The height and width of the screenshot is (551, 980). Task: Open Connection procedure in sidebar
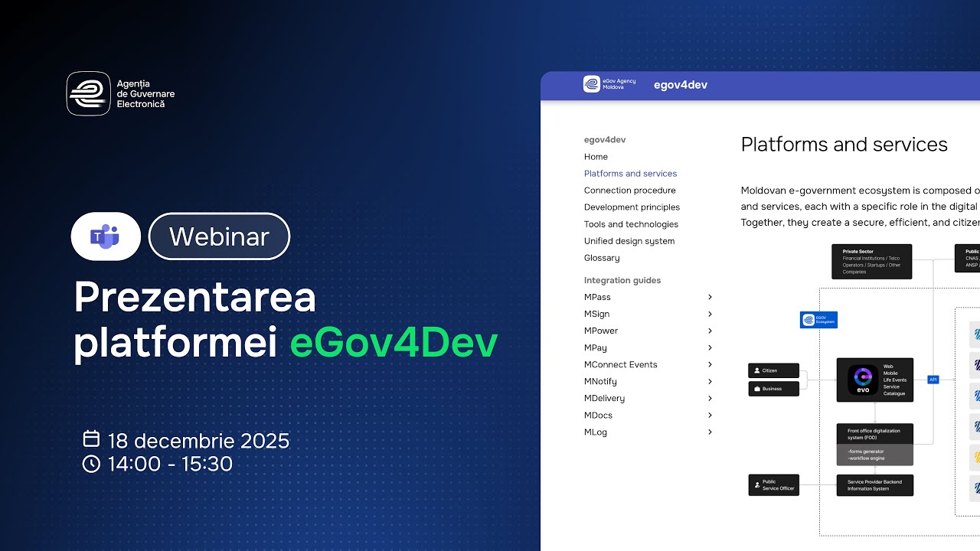(629, 191)
